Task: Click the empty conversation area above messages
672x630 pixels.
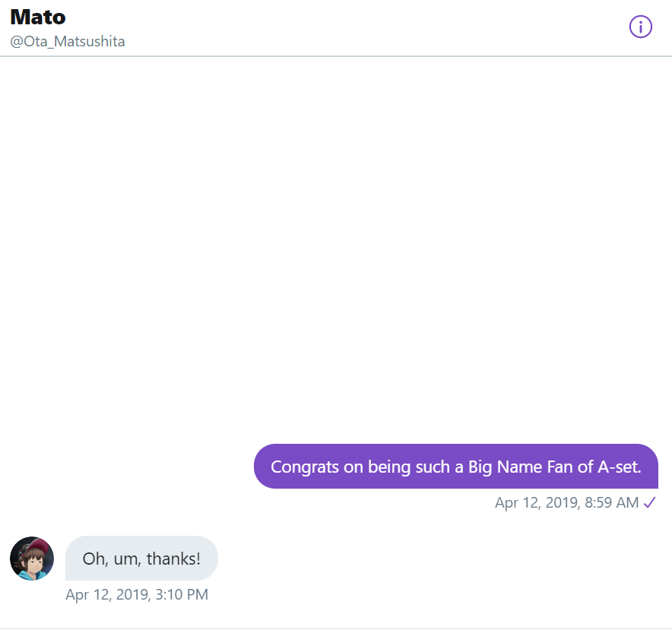Action: pyautogui.click(x=334, y=243)
